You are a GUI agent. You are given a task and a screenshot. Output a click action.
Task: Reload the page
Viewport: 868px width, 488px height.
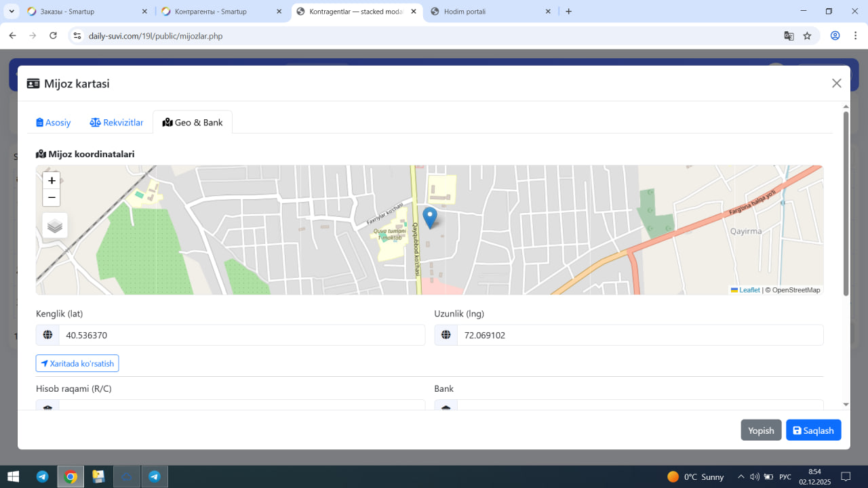[53, 36]
